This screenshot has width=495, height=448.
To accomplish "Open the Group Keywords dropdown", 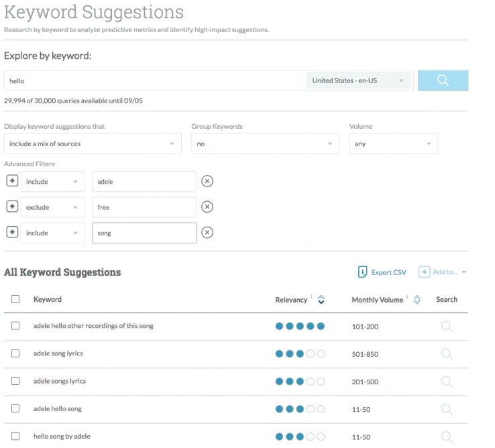I will [x=265, y=144].
